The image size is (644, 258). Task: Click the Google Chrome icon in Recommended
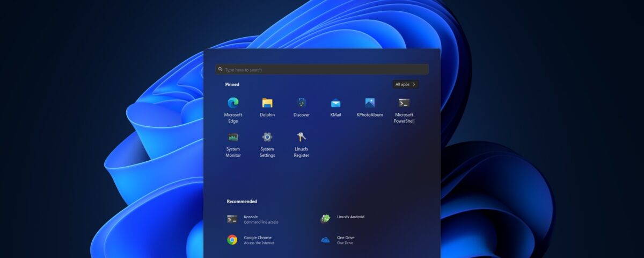point(232,240)
